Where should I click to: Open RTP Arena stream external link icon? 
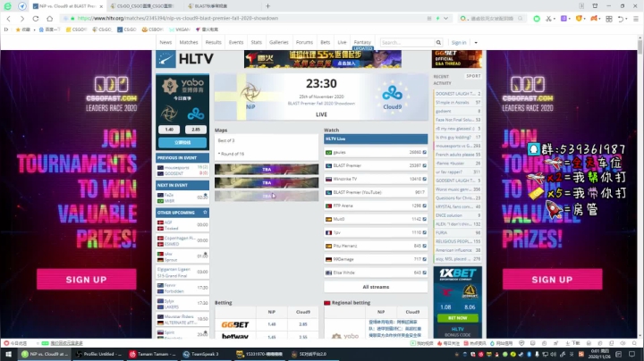pyautogui.click(x=424, y=206)
